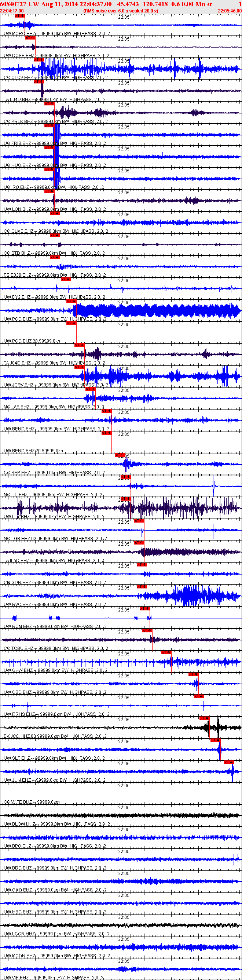This screenshot has width=242, height=980.
Task: Click the UW.LTY.BHZ trace label
Action: (x=54, y=517)
